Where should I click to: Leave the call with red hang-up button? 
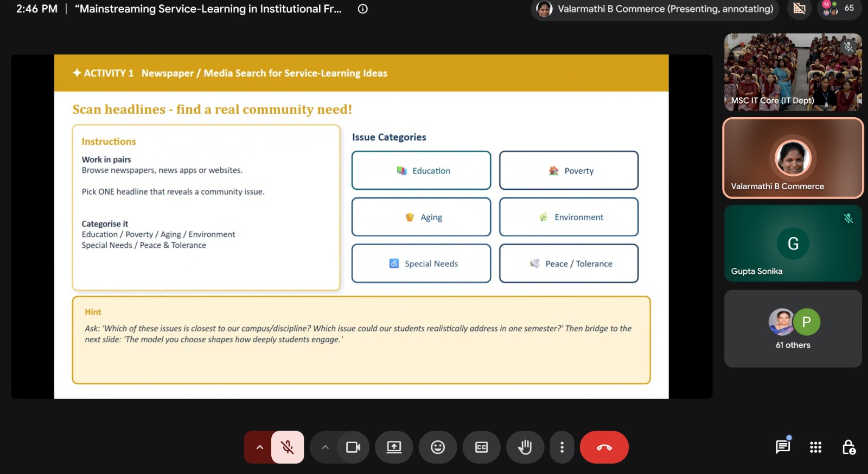(604, 447)
